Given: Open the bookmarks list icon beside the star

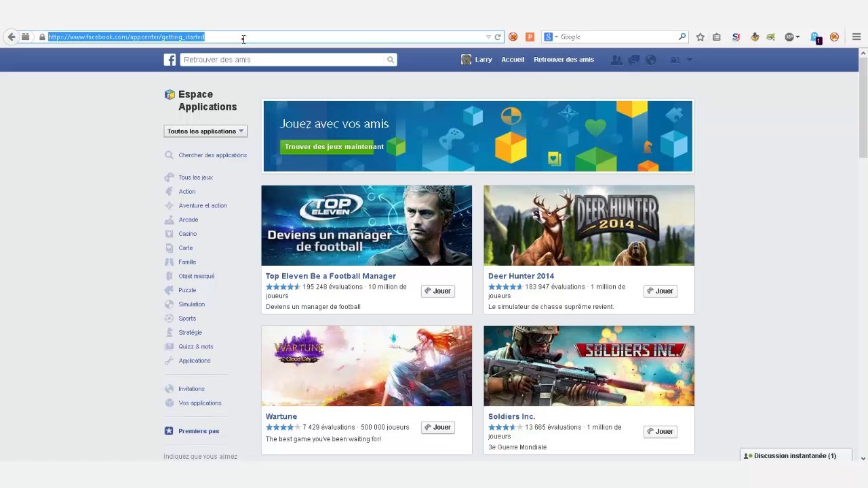Looking at the screenshot, I should tap(717, 37).
